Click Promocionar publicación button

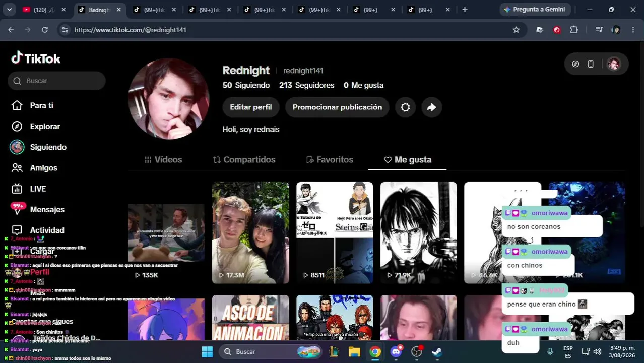click(337, 107)
